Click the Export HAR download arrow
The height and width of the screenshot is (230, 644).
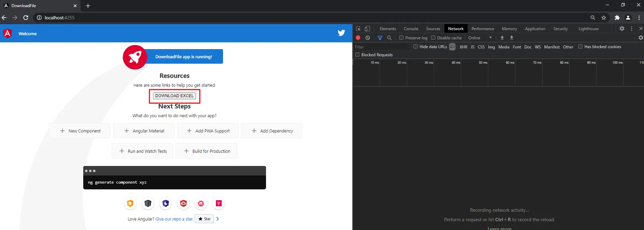512,37
